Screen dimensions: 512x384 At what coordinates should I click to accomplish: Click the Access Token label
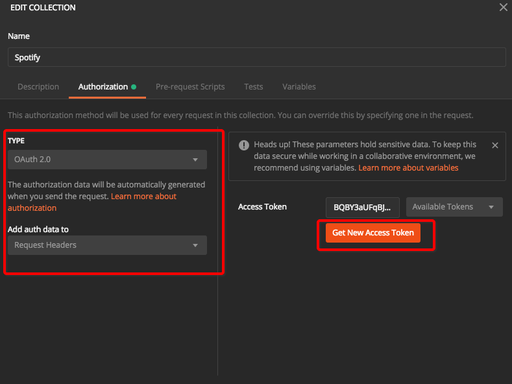coord(262,207)
